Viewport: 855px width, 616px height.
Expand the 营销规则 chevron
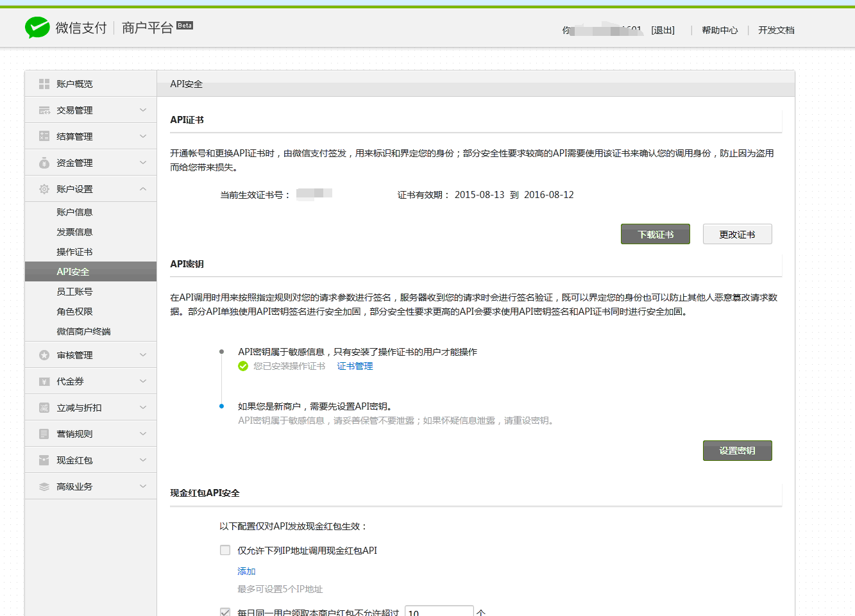click(143, 434)
